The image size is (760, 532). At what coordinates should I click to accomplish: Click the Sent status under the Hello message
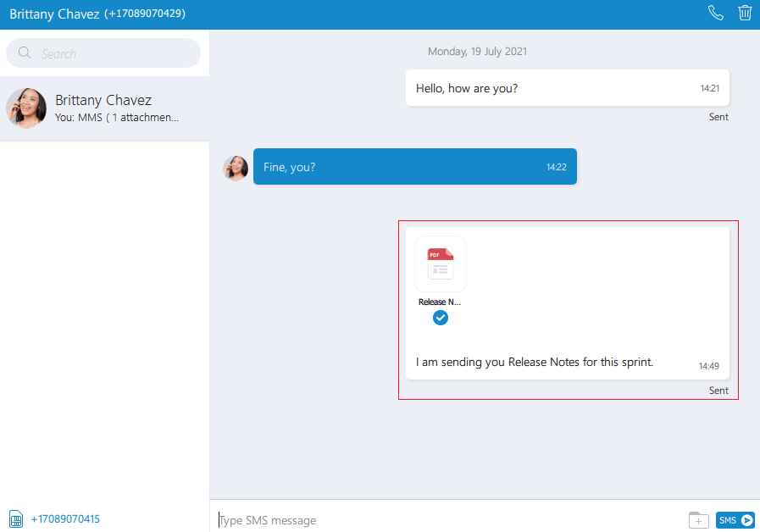pos(718,117)
